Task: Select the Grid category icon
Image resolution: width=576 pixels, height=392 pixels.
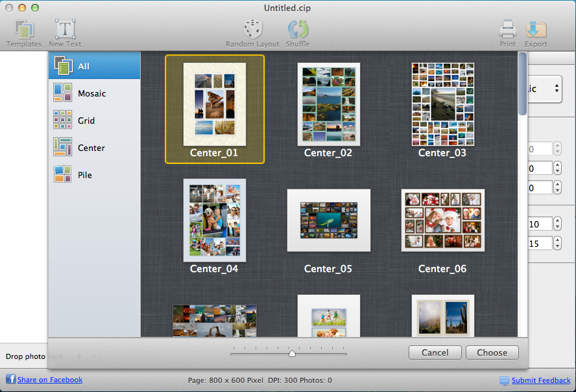Action: (x=62, y=120)
